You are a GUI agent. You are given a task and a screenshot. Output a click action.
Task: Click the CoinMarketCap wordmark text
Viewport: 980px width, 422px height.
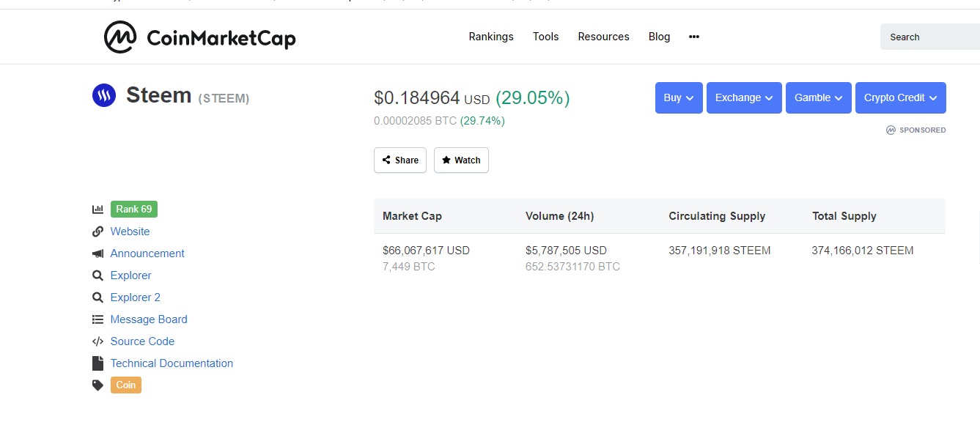[x=221, y=37]
